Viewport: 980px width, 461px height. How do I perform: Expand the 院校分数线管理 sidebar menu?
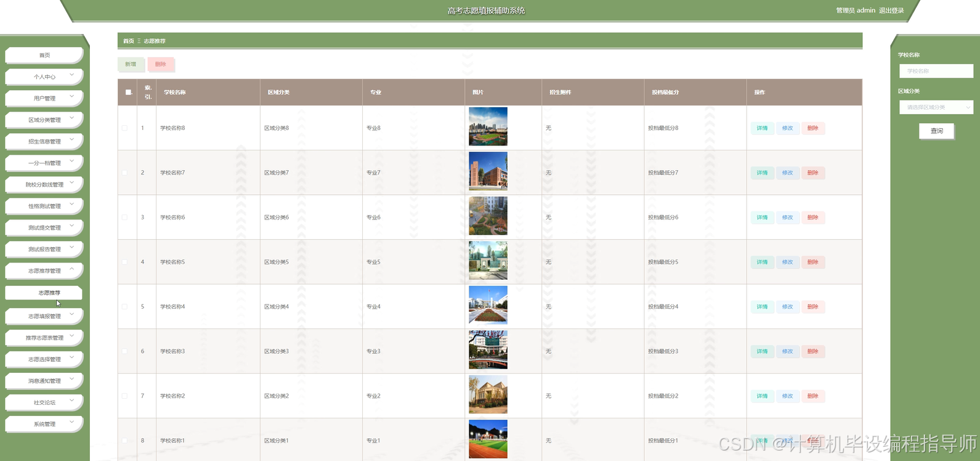coord(44,184)
